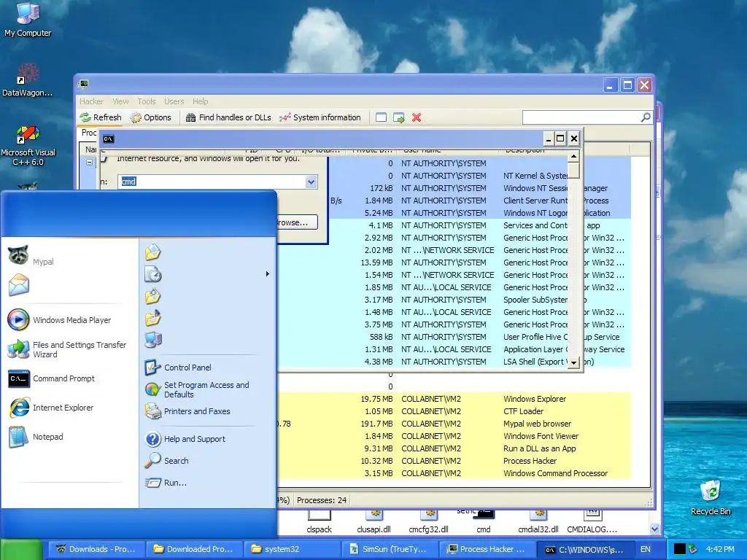The height and width of the screenshot is (560, 747).
Task: Click the find window icon in toolbar
Action: [381, 117]
